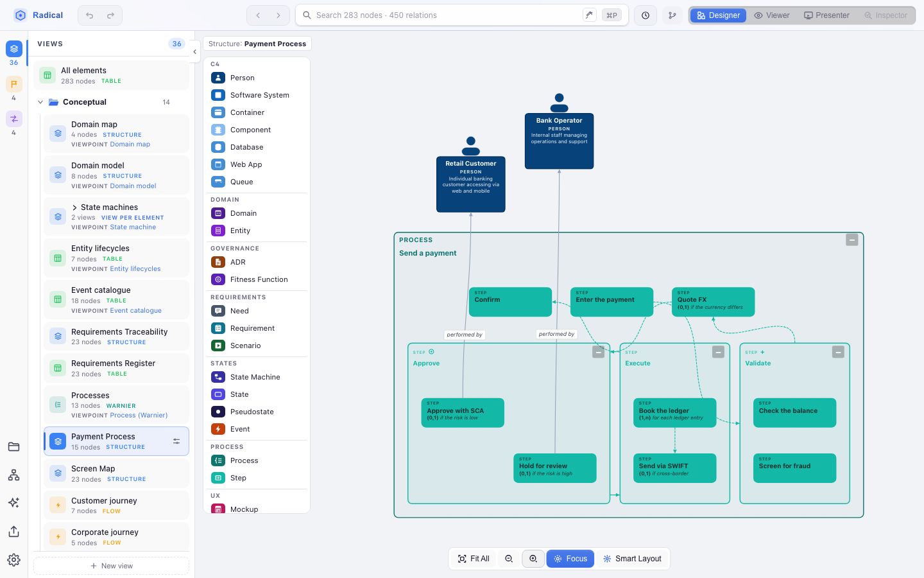Open the Inspector tab
The height and width of the screenshot is (578, 924).
click(886, 15)
